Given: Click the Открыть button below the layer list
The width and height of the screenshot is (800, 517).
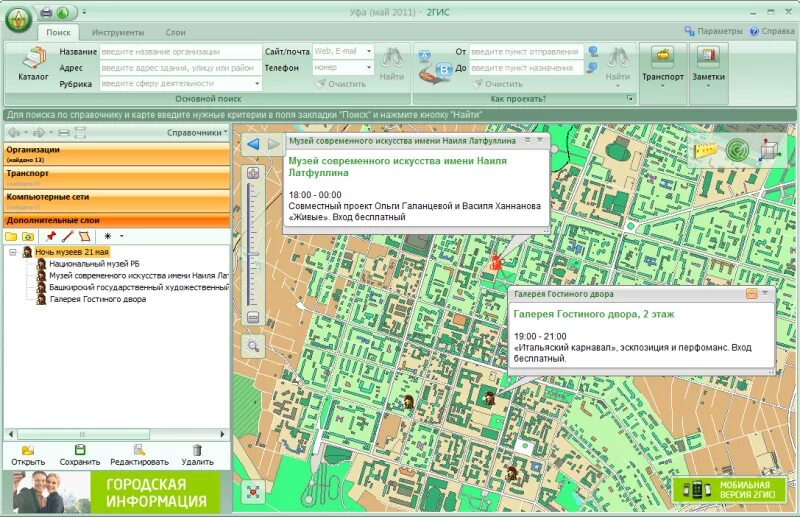Looking at the screenshot, I should (x=28, y=455).
